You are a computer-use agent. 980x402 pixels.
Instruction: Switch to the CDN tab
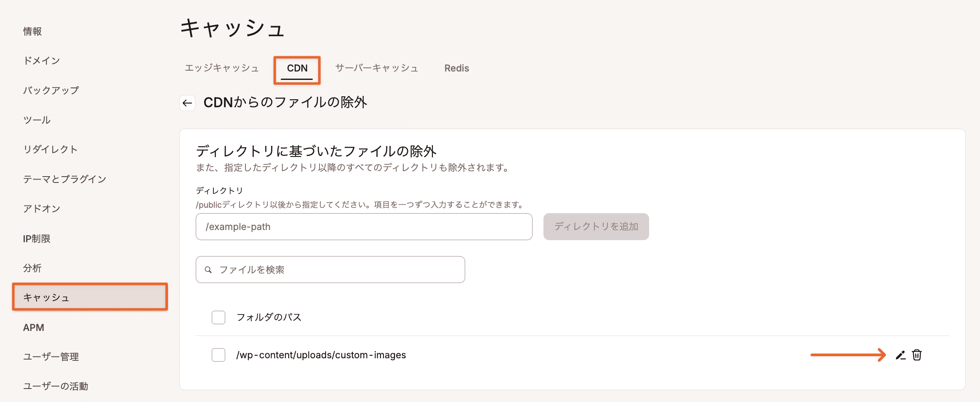(x=297, y=68)
